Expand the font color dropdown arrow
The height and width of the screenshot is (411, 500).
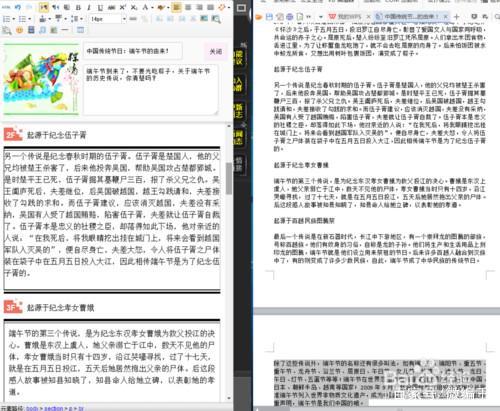[152, 7]
